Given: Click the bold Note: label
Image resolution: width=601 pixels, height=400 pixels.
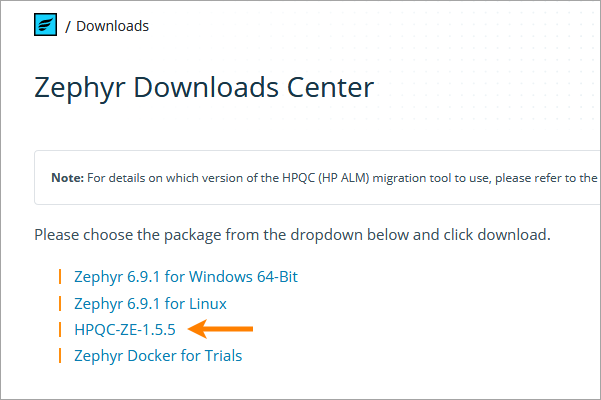Looking at the screenshot, I should pyautogui.click(x=67, y=178).
